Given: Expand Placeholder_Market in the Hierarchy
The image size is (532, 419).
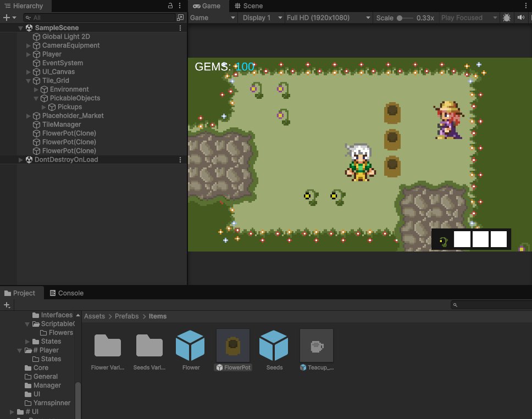Looking at the screenshot, I should point(29,116).
